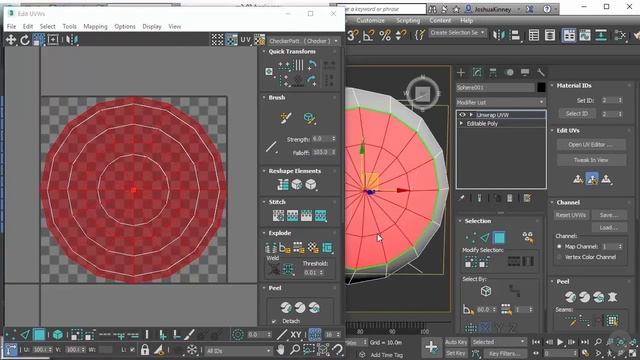640x360 pixels.
Task: Collapse the Material IDs rollout
Action: coord(552,86)
